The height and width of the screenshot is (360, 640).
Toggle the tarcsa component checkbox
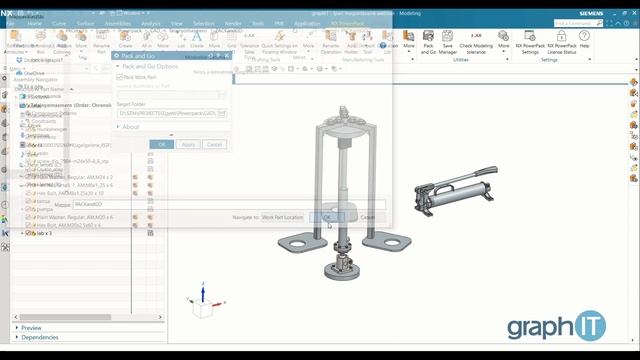[x=28, y=201]
